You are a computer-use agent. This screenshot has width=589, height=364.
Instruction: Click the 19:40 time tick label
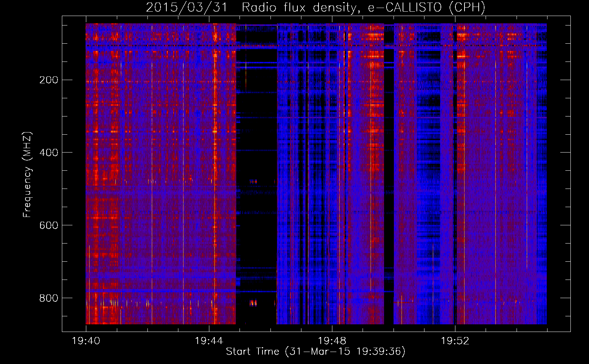86,341
